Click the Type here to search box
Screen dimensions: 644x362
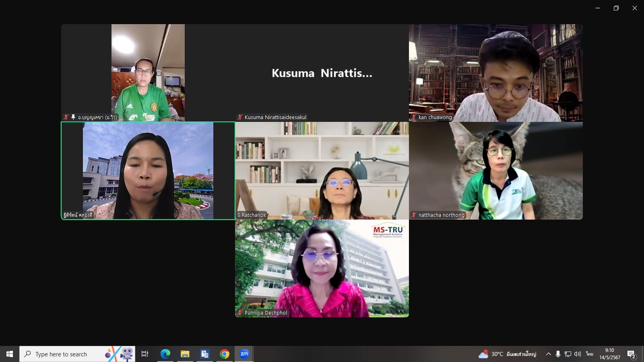[77, 354]
